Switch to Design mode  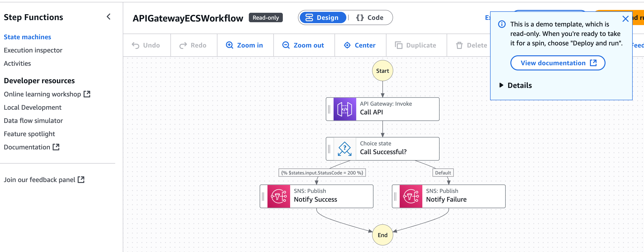coord(322,17)
